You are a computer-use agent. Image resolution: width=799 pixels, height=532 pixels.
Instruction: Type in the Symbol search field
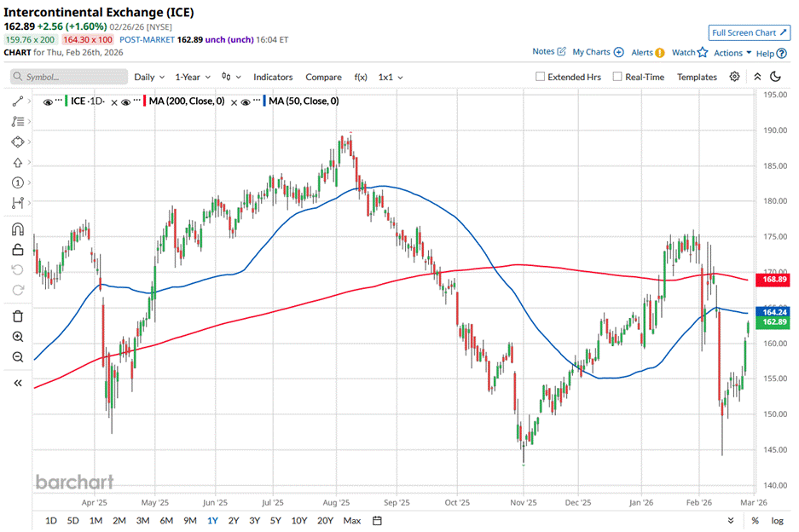72,77
